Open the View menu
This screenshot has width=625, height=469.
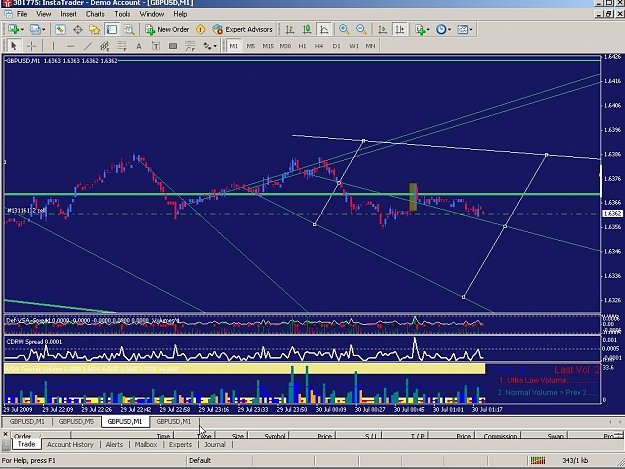click(44, 14)
